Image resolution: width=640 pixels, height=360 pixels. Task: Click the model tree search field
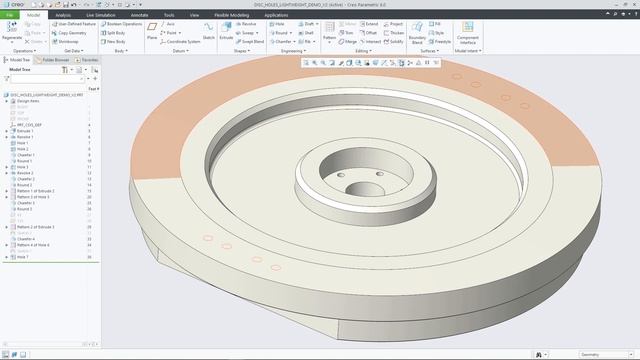pos(48,79)
